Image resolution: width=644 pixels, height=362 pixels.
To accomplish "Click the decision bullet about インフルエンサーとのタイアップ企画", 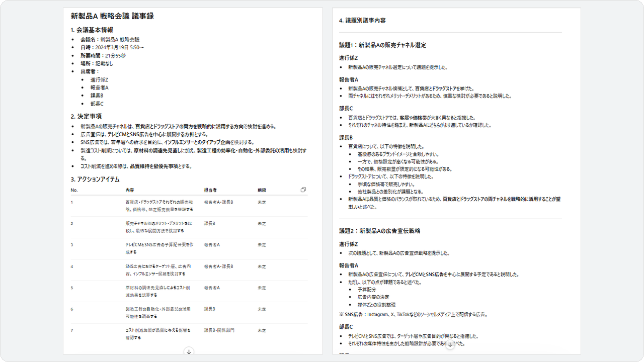I will coord(168,142).
